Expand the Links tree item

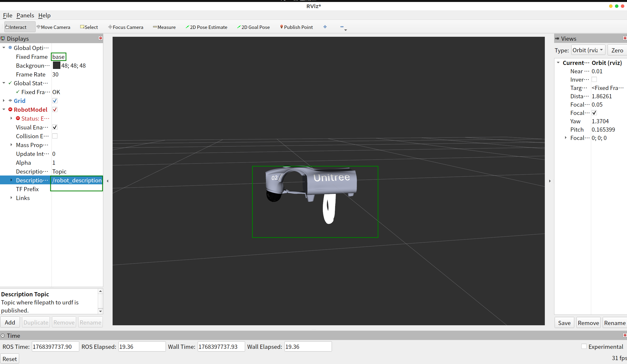pyautogui.click(x=11, y=198)
